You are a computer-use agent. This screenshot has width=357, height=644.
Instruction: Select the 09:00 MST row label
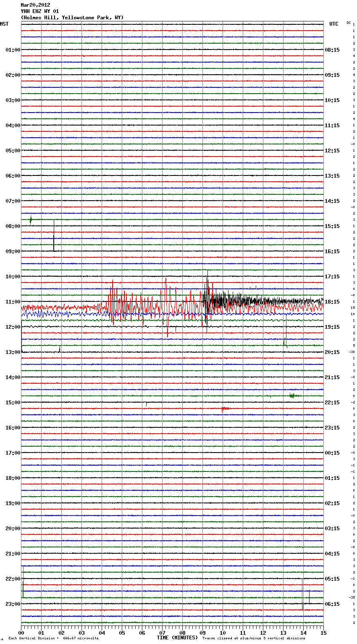tap(13, 251)
